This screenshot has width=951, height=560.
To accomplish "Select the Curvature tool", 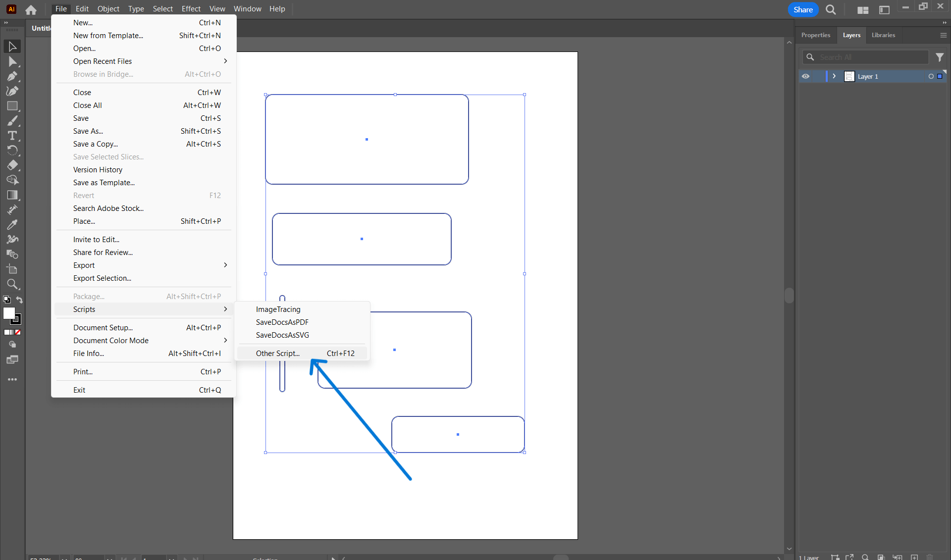I will 12,91.
